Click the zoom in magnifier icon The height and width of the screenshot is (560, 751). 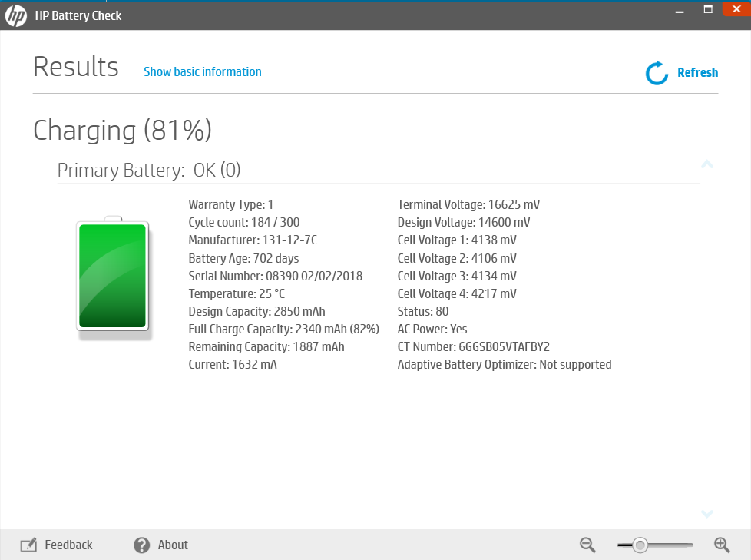pyautogui.click(x=721, y=545)
